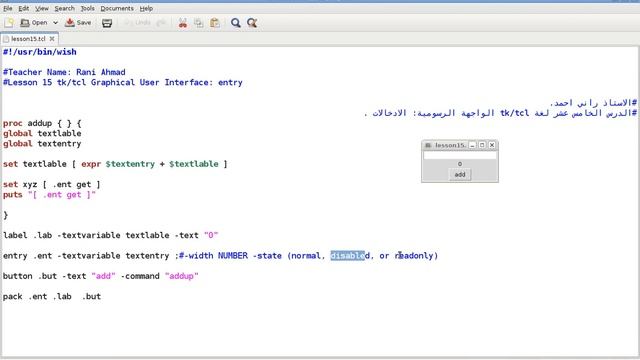The image size is (640, 360).
Task: Click the "#Teacher Name: Rani Ahmad" comment
Action: tap(64, 72)
